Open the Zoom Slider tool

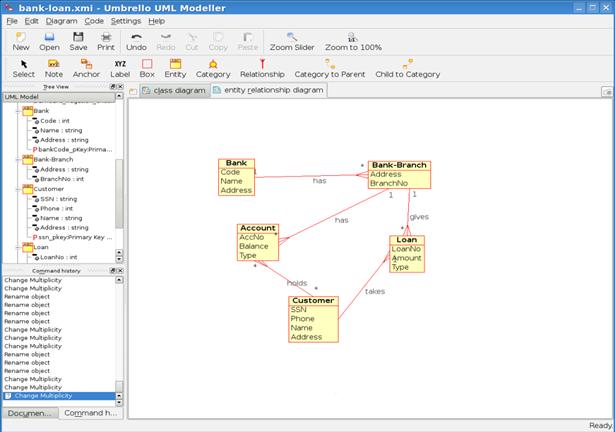pyautogui.click(x=292, y=41)
